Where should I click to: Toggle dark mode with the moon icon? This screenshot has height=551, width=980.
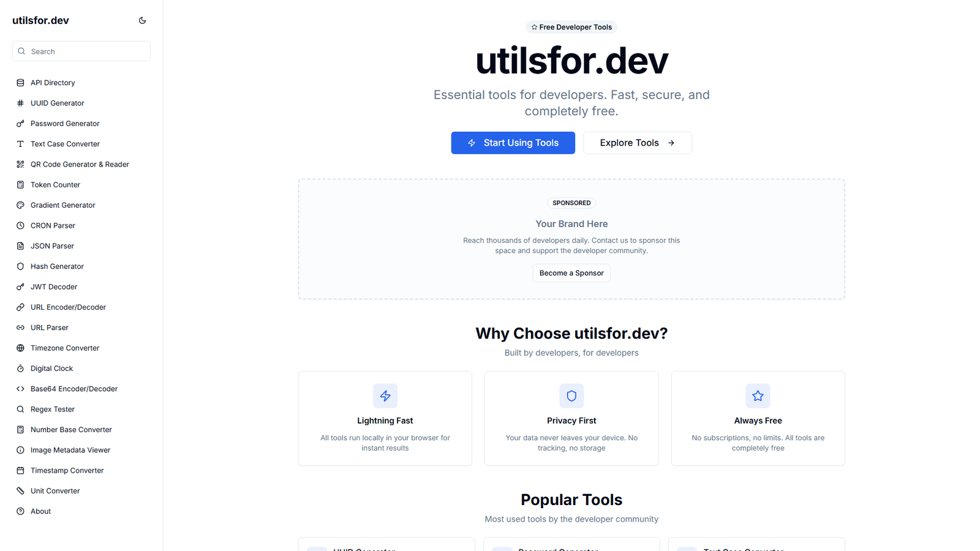[x=142, y=20]
